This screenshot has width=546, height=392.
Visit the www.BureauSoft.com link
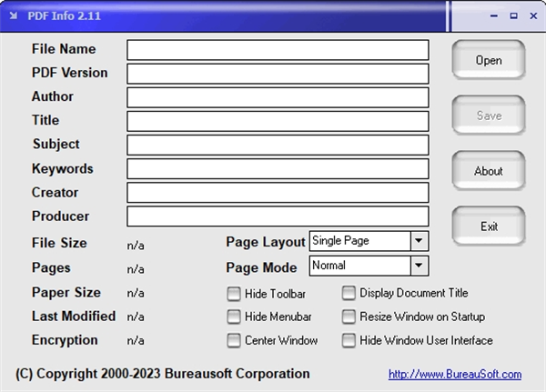point(454,374)
